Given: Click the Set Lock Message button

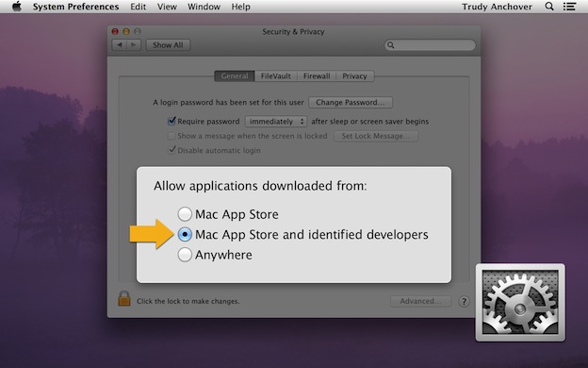Looking at the screenshot, I should pos(376,136).
